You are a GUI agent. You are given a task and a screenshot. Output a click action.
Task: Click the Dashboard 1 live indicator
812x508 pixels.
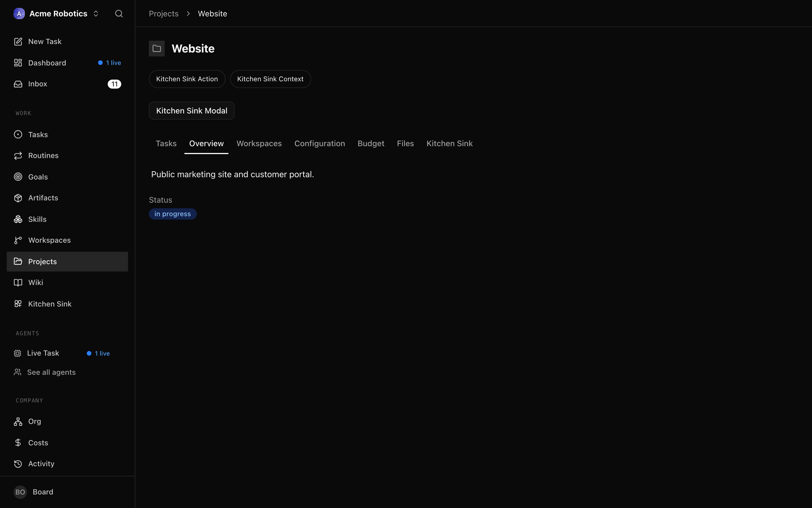pos(109,63)
